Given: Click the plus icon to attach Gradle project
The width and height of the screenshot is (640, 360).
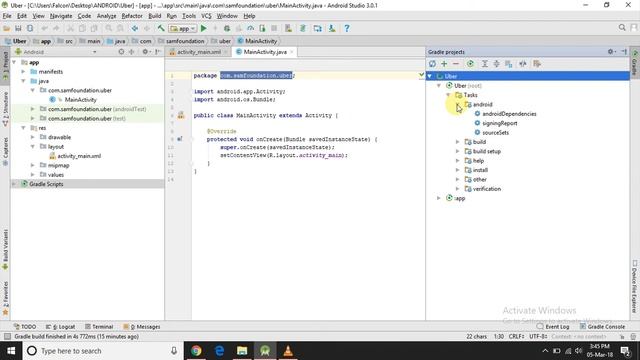Looking at the screenshot, I should pyautogui.click(x=444, y=64).
